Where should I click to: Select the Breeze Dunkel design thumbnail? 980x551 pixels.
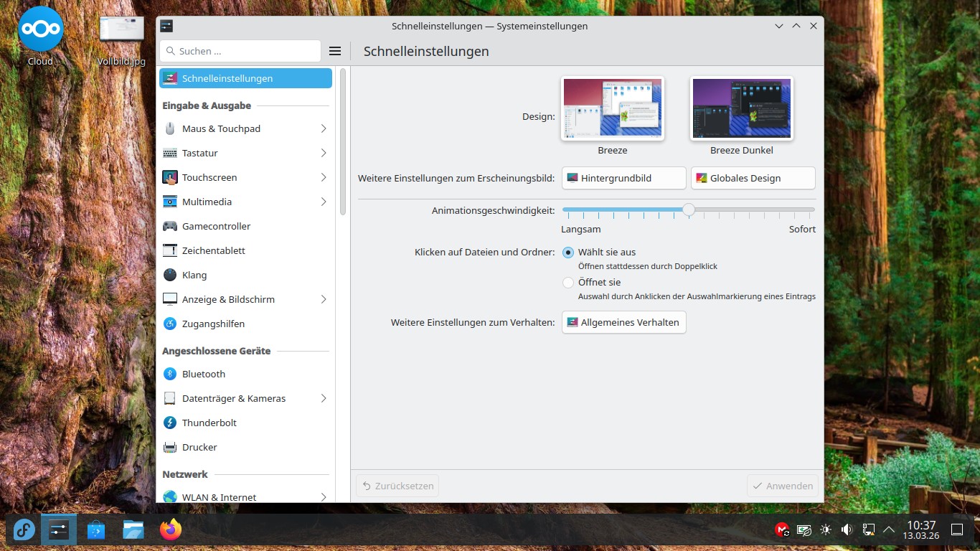(x=742, y=108)
